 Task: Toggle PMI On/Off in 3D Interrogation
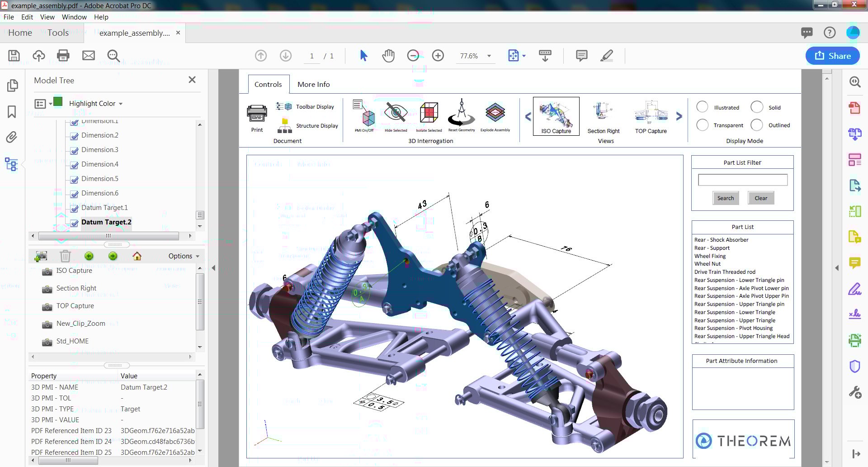point(364,117)
